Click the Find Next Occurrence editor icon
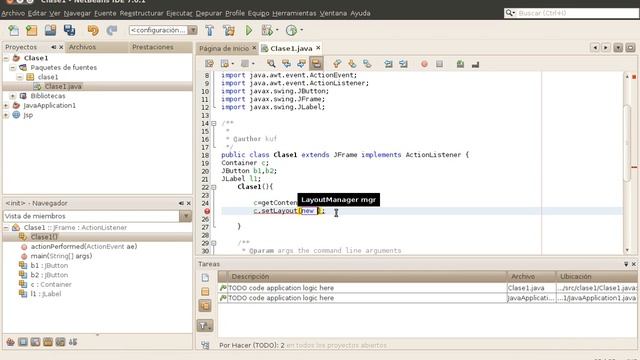Image resolution: width=640 pixels, height=360 pixels. 301,64
